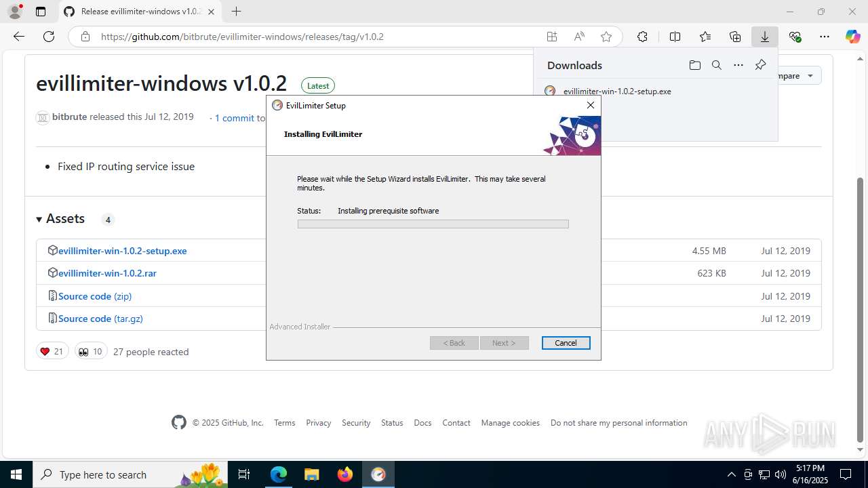Click Manage cookies footer link

click(x=511, y=422)
